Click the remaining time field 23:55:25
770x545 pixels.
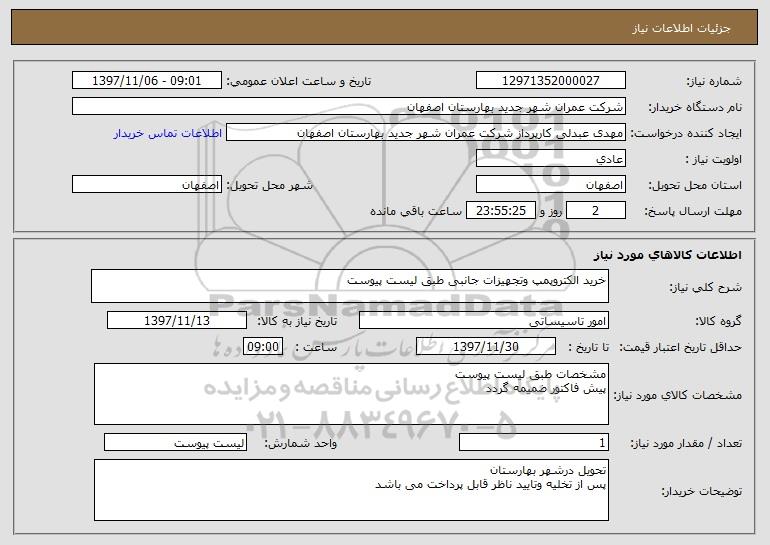[x=500, y=211]
